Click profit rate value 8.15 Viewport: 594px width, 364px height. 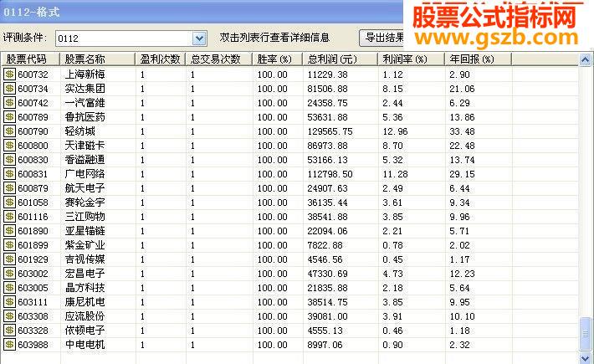click(x=392, y=89)
